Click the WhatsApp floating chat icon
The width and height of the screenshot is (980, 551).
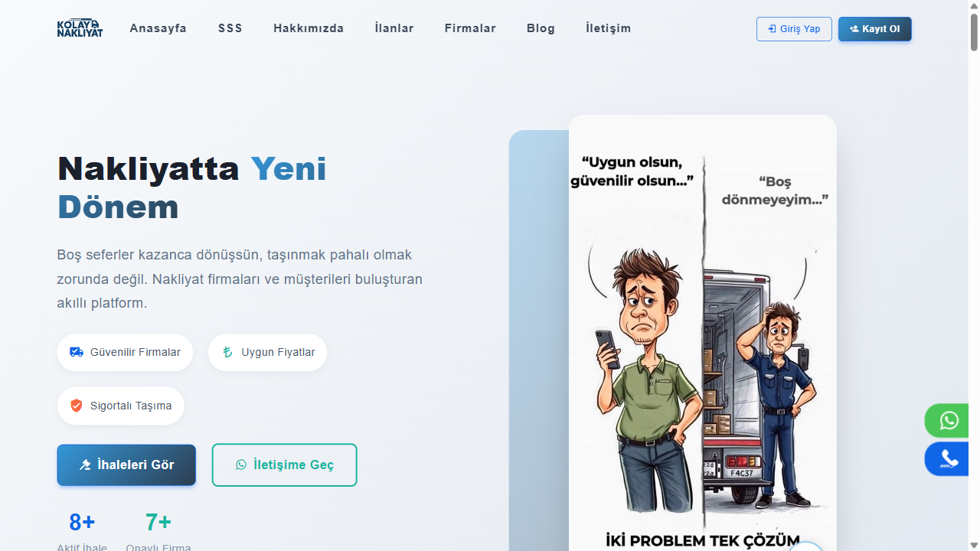[x=949, y=420]
